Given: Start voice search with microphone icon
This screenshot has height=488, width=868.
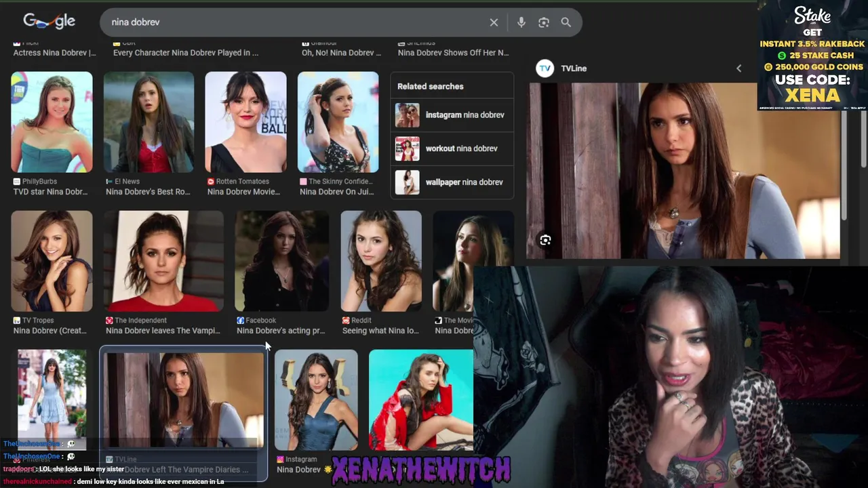Looking at the screenshot, I should coord(521,22).
